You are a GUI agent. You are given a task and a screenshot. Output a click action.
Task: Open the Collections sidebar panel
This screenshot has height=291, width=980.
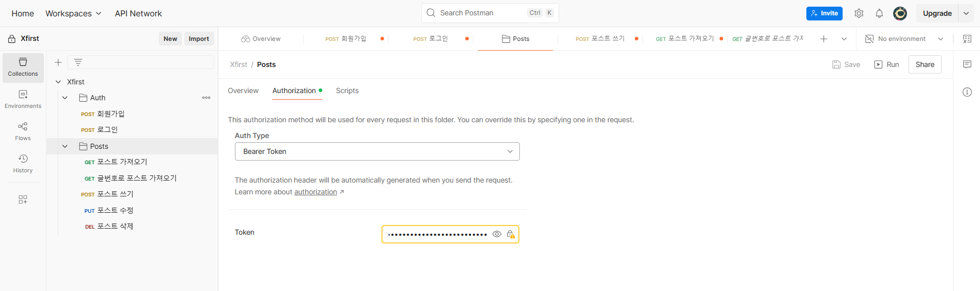23,68
